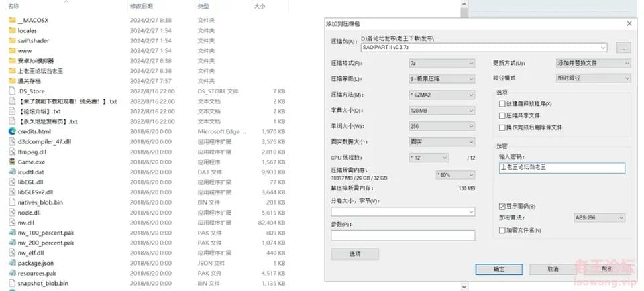Select the swiftshader folder icon

pyautogui.click(x=12, y=40)
